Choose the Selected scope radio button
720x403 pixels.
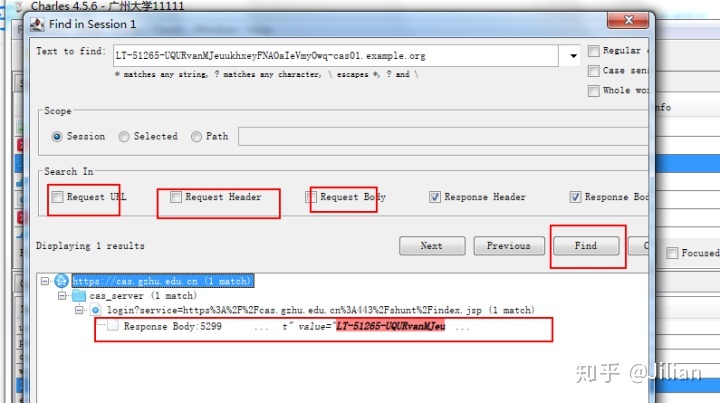[124, 137]
